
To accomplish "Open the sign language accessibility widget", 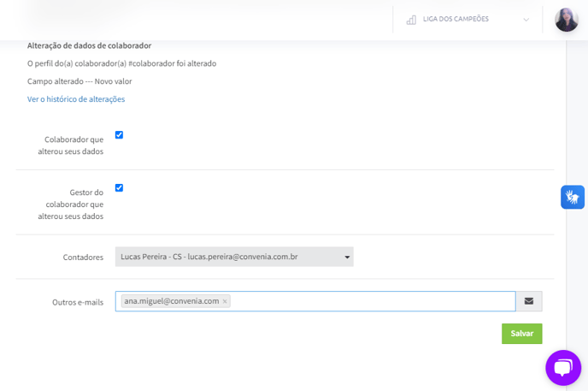I will click(x=573, y=197).
